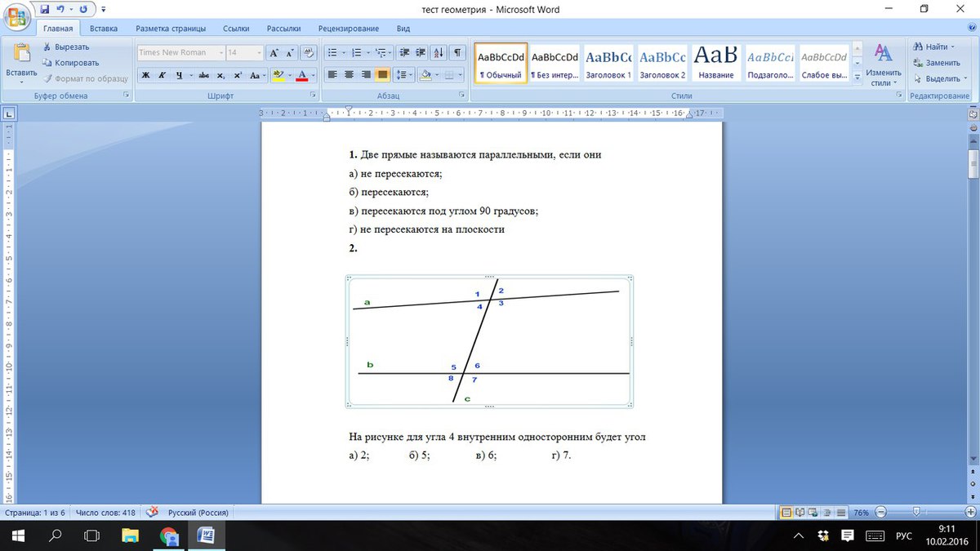The image size is (980, 551).
Task: Align text left
Action: point(332,75)
